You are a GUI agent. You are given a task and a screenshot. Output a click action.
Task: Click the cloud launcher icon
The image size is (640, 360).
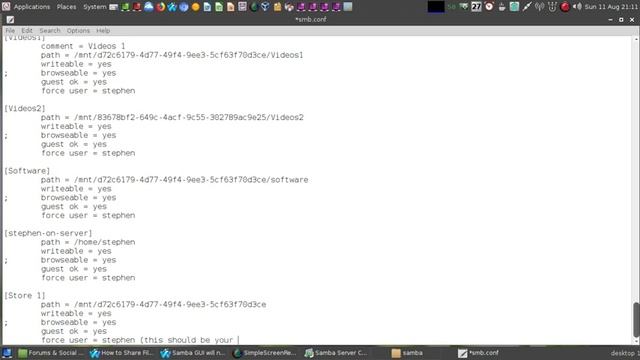pos(149,7)
